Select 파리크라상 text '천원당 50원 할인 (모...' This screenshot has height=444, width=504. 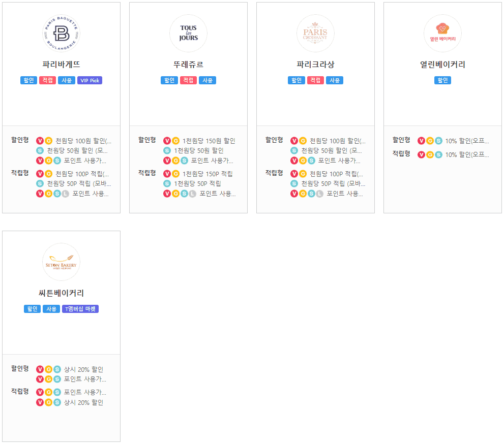click(x=332, y=150)
